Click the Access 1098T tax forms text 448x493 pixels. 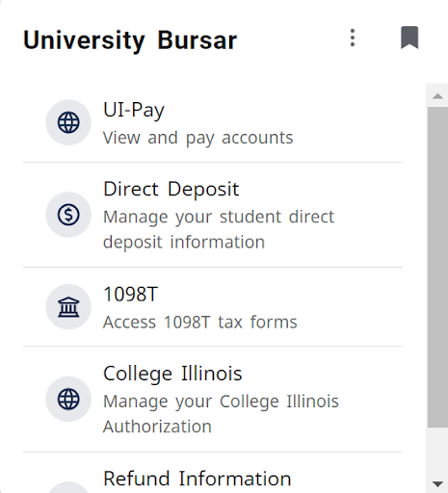pos(199,322)
